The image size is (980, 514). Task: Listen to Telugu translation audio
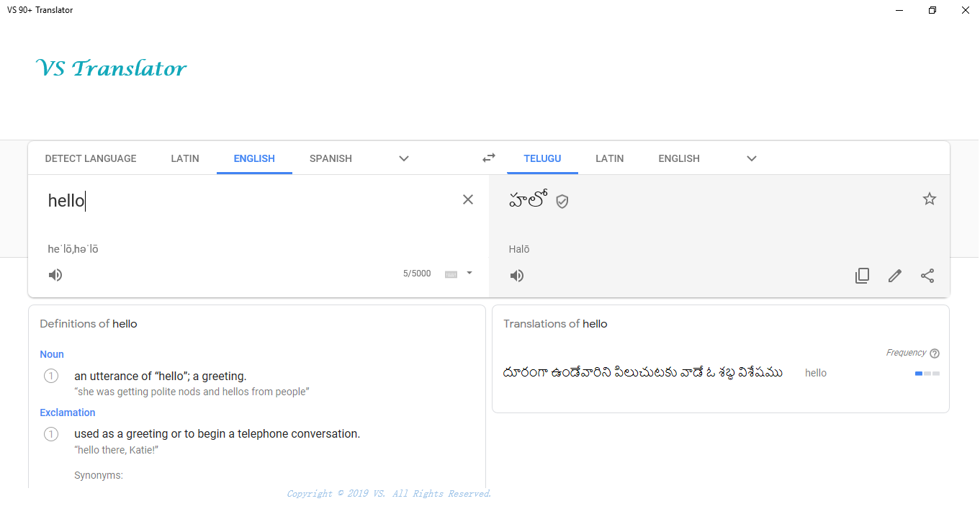click(517, 276)
